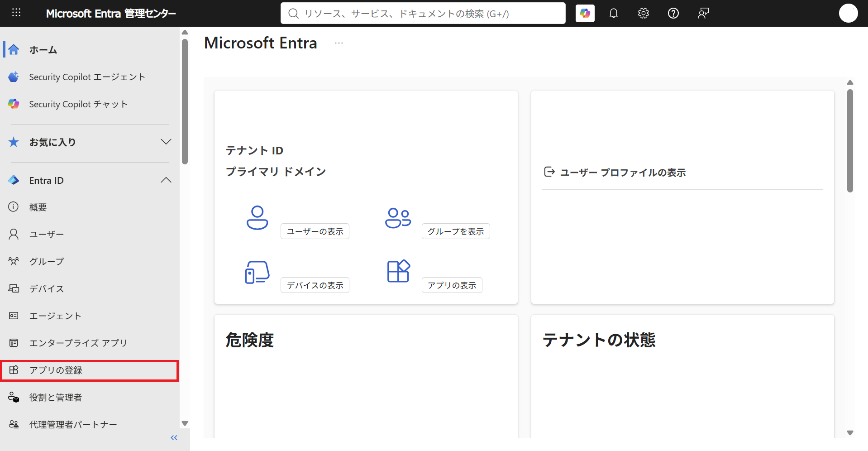868x451 pixels.
Task: Click the Microsoft Entra 管理センター title
Action: point(111,14)
